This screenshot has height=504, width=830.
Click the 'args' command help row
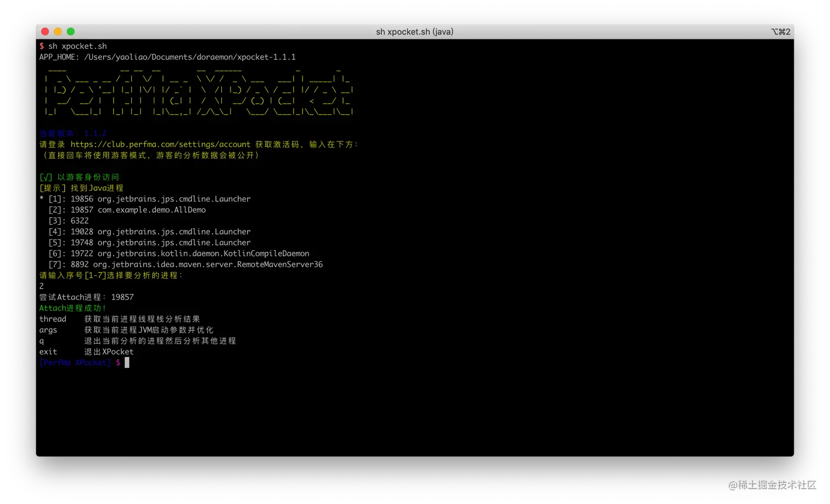tap(126, 330)
